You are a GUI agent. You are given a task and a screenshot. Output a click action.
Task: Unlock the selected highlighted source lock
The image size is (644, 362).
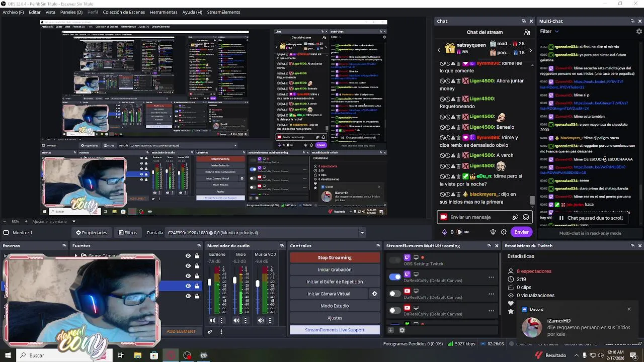click(x=197, y=286)
